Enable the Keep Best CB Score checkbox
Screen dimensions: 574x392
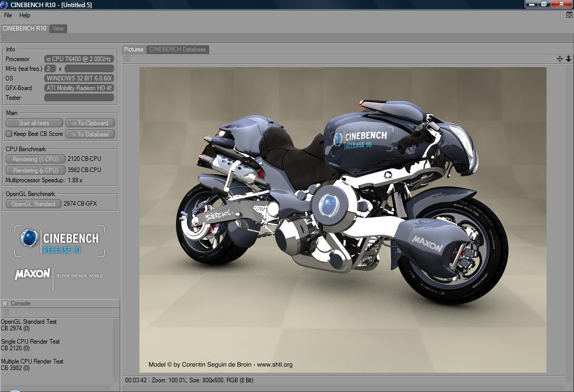coord(9,134)
